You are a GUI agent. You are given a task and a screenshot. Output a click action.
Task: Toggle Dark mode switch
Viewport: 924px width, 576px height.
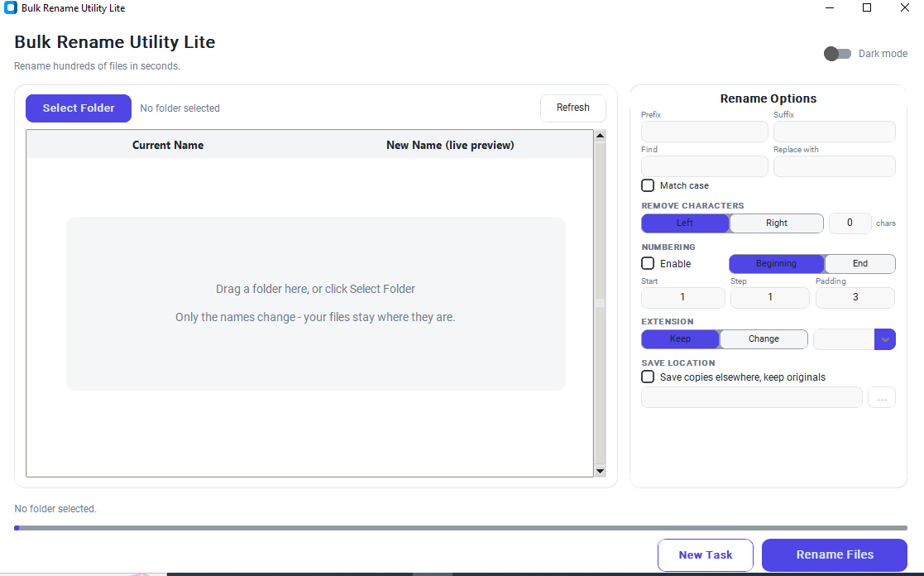pyautogui.click(x=837, y=54)
